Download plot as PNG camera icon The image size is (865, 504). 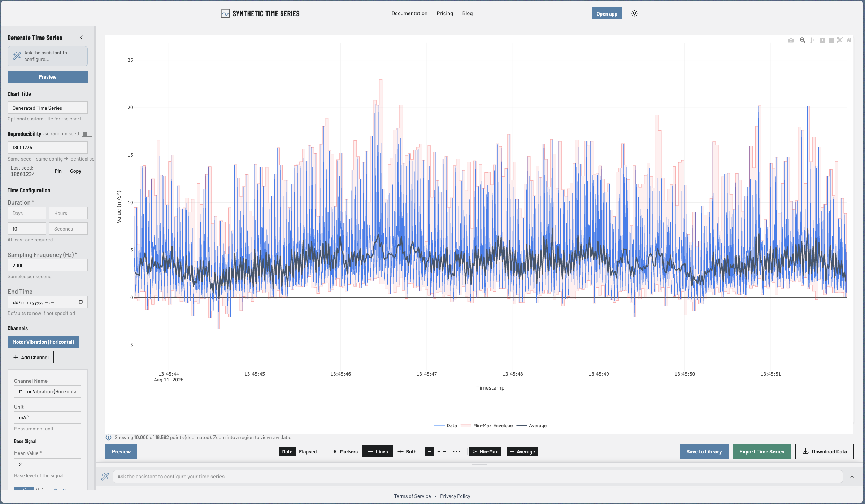(x=791, y=40)
